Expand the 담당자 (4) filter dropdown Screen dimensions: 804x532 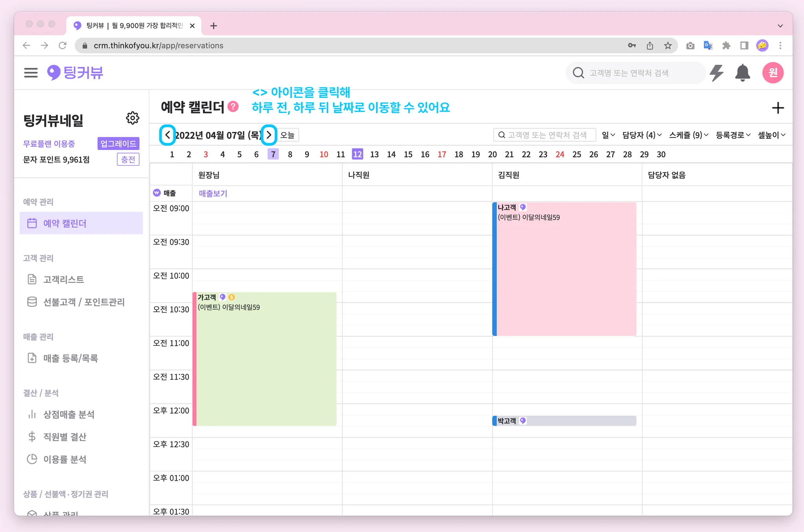pos(642,135)
